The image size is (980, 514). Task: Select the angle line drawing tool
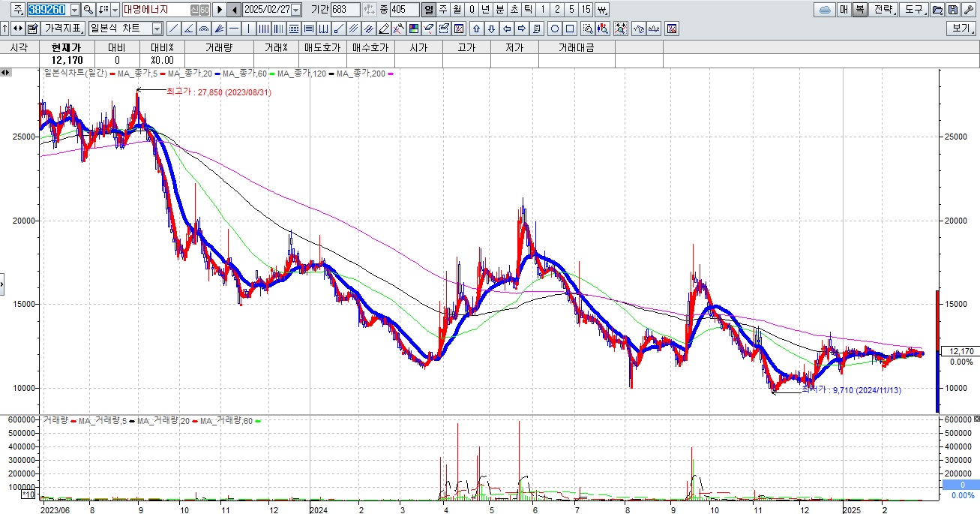tap(188, 29)
